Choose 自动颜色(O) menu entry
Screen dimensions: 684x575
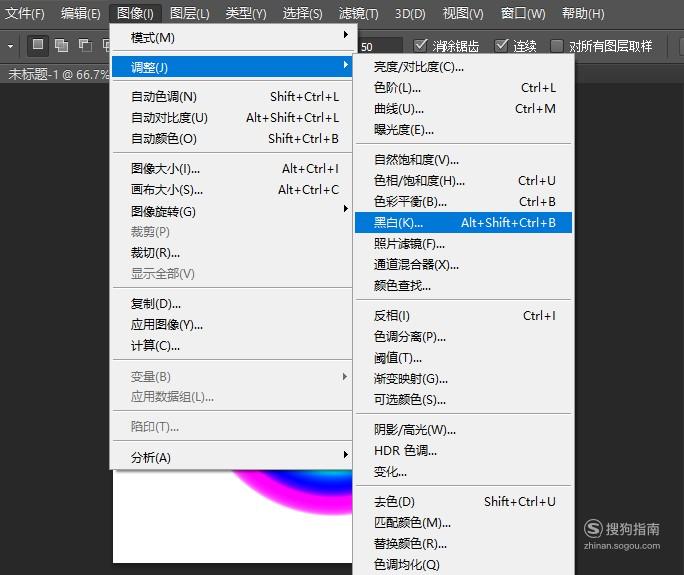pos(232,138)
